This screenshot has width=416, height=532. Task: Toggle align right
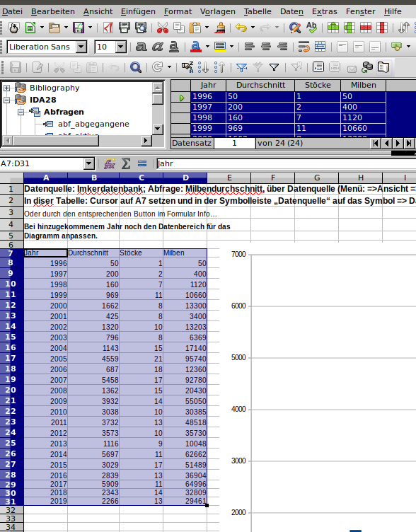pos(282,47)
